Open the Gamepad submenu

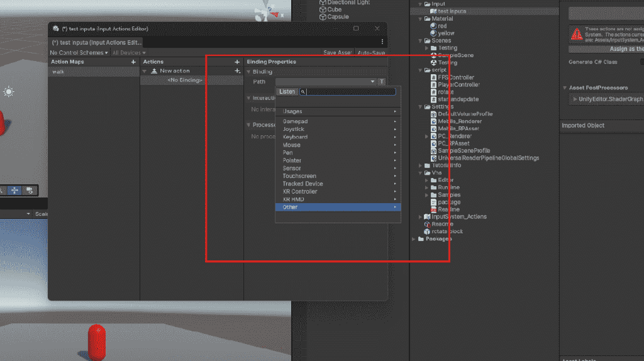(338, 121)
